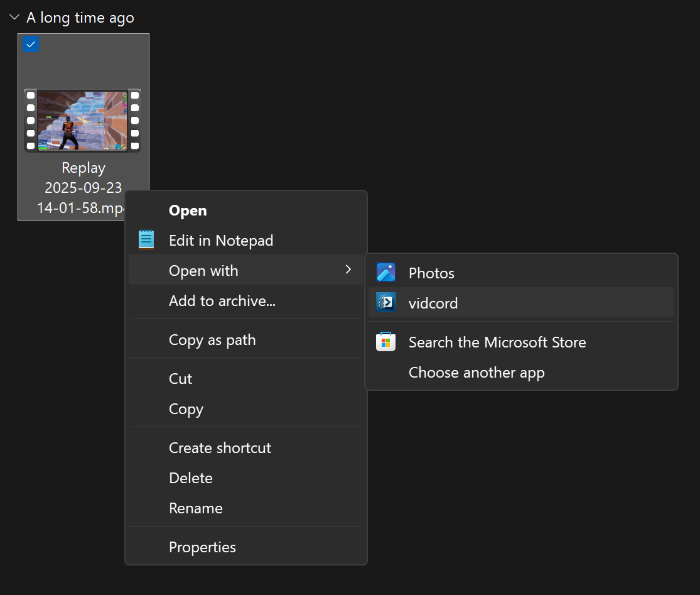
Task: Click the Replay video thumbnail
Action: pyautogui.click(x=83, y=121)
